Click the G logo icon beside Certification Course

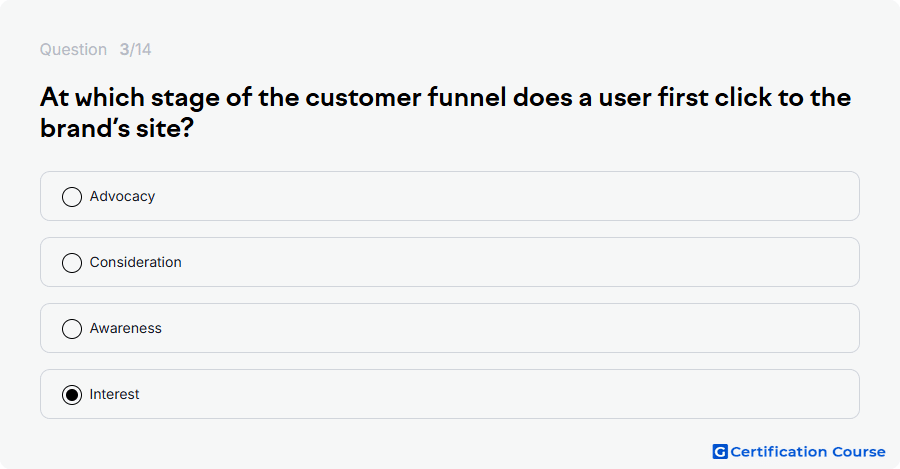pyautogui.click(x=720, y=452)
